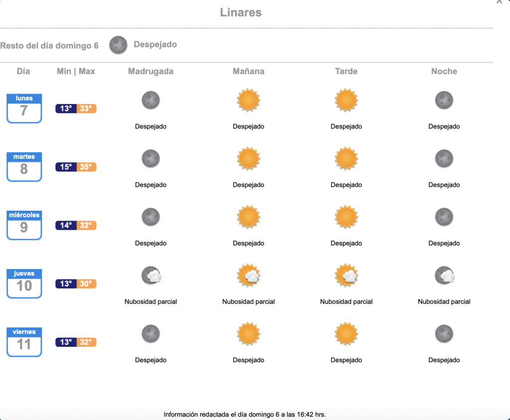Viewport: 510px width, 420px height.
Task: Click miércoles 32° maximum temperature badge
Action: pyautogui.click(x=87, y=225)
